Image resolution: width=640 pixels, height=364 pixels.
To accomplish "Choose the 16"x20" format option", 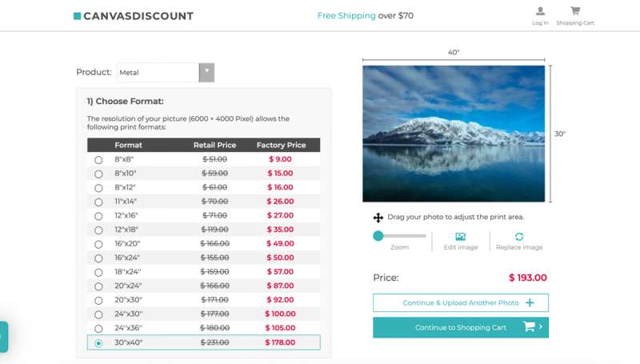I will pyautogui.click(x=98, y=244).
